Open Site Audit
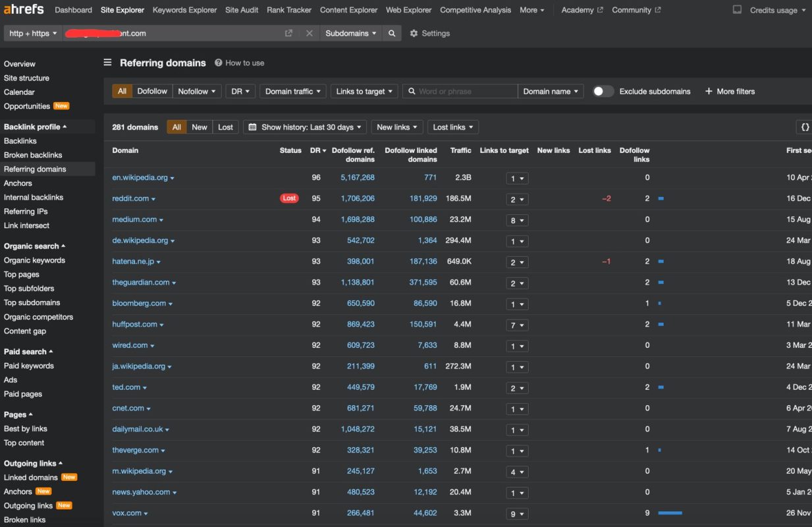The width and height of the screenshot is (812, 527). coord(242,10)
